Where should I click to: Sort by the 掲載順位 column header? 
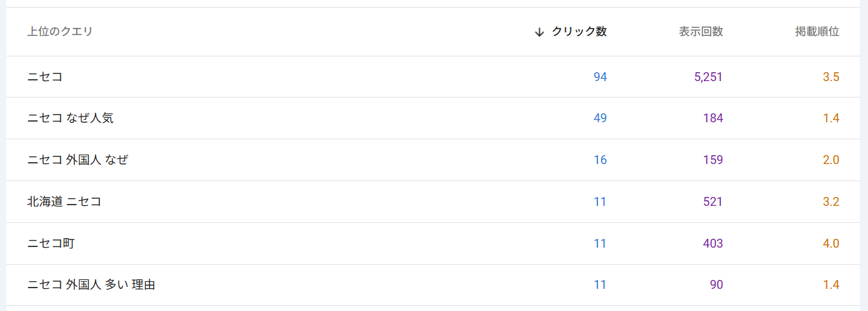tap(817, 32)
